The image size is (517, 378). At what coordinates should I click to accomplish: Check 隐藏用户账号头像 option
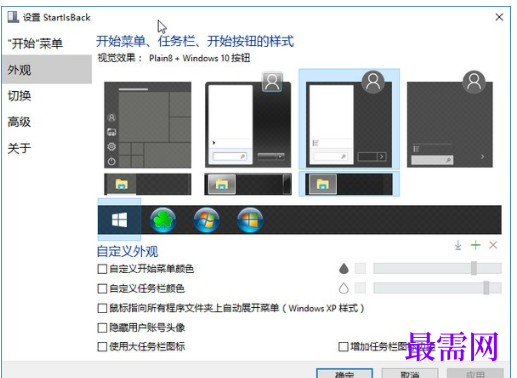(102, 328)
